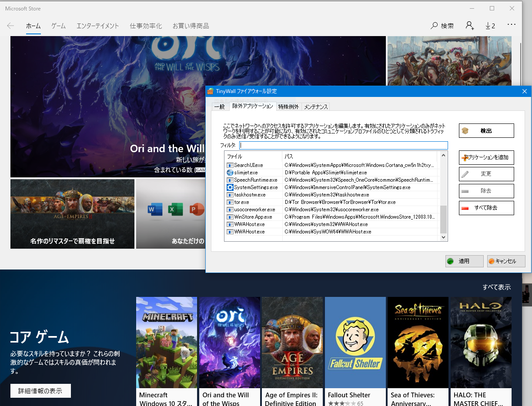Select slimjet.exe globe icon in list
The width and height of the screenshot is (532, 406).
pos(230,173)
